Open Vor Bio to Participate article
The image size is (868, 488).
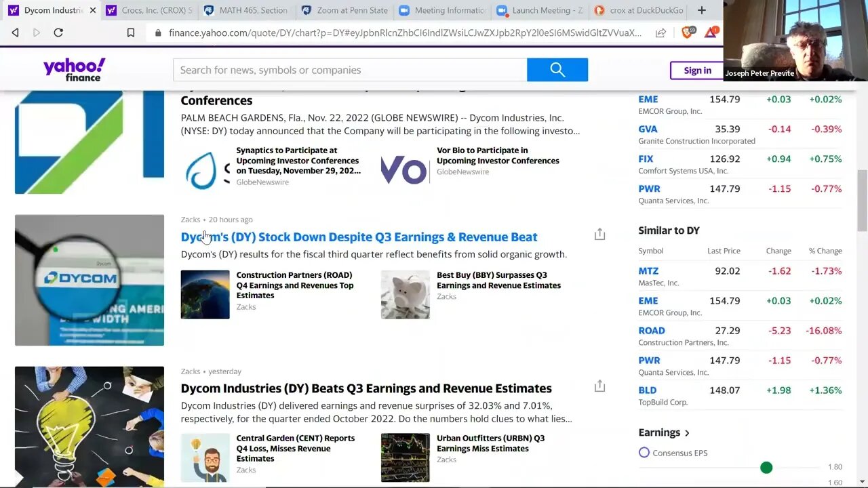pos(498,155)
